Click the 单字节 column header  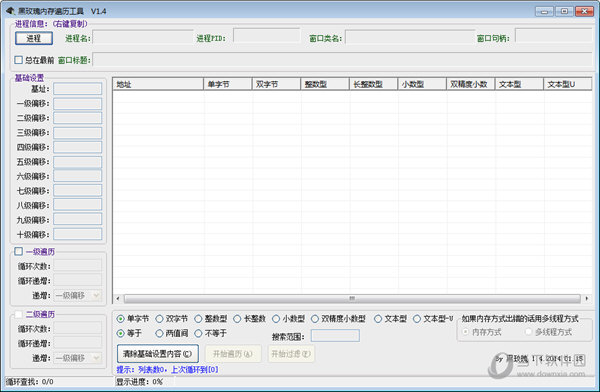point(228,84)
